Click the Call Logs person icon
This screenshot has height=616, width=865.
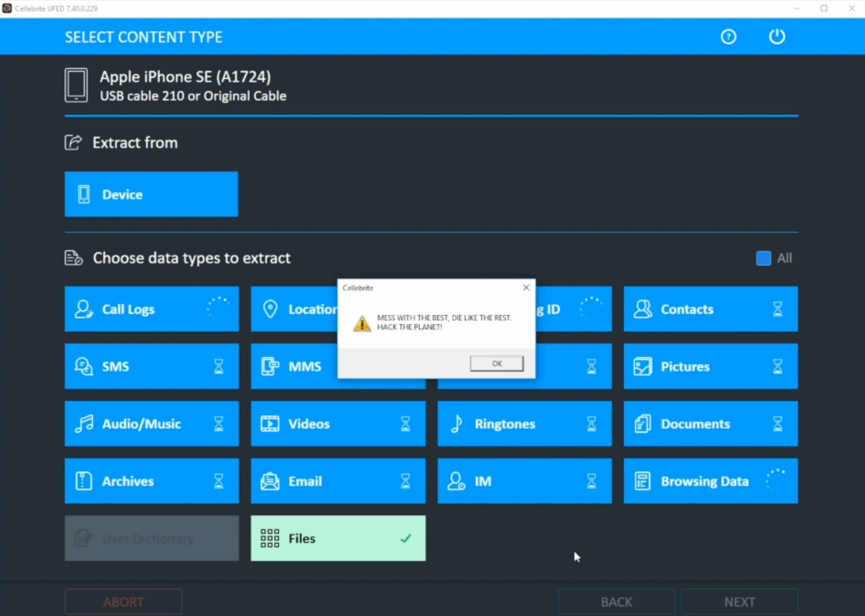(x=83, y=309)
